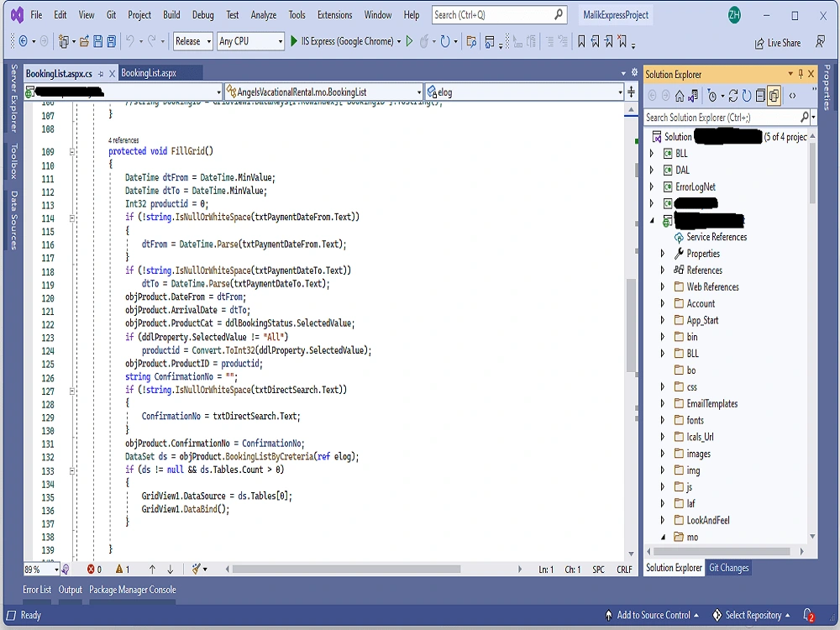
Task: Click the Open File toolbar icon
Action: point(84,41)
